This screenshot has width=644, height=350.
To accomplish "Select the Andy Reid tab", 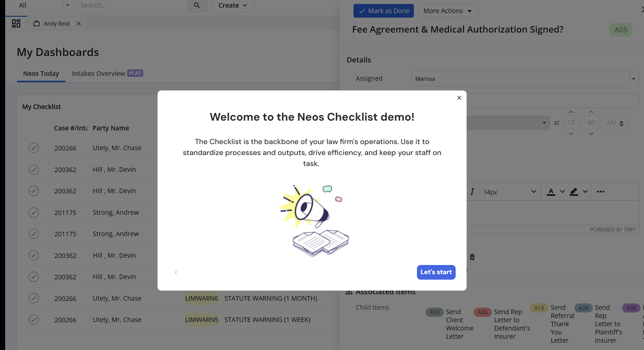I will click(56, 23).
